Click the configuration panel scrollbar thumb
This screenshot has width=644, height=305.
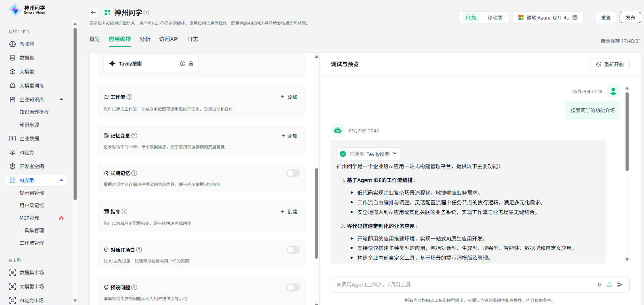[x=316, y=213]
